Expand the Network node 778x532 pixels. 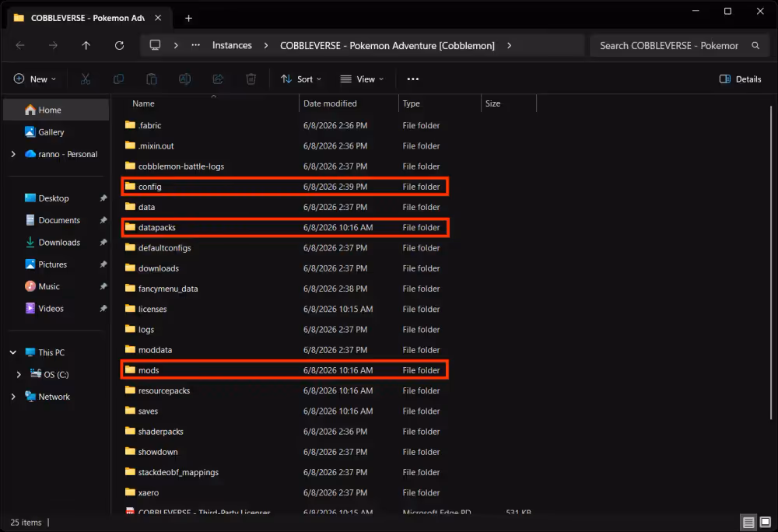point(13,397)
